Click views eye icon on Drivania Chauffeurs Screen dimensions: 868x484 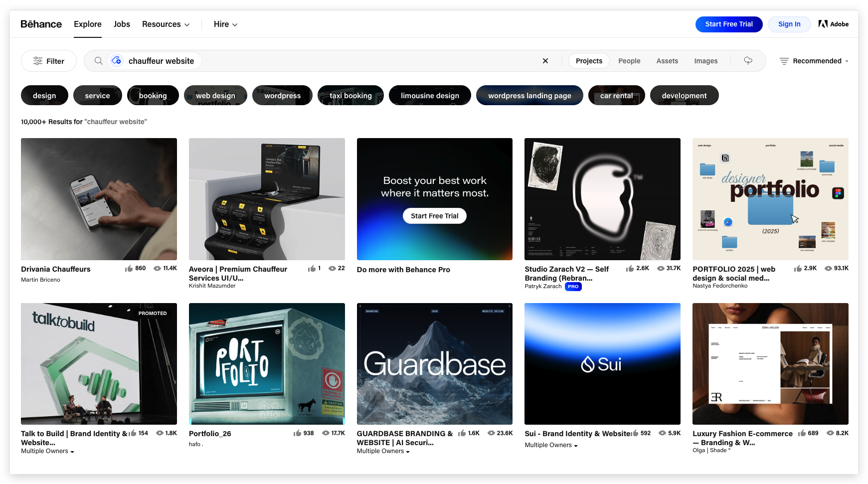click(157, 268)
